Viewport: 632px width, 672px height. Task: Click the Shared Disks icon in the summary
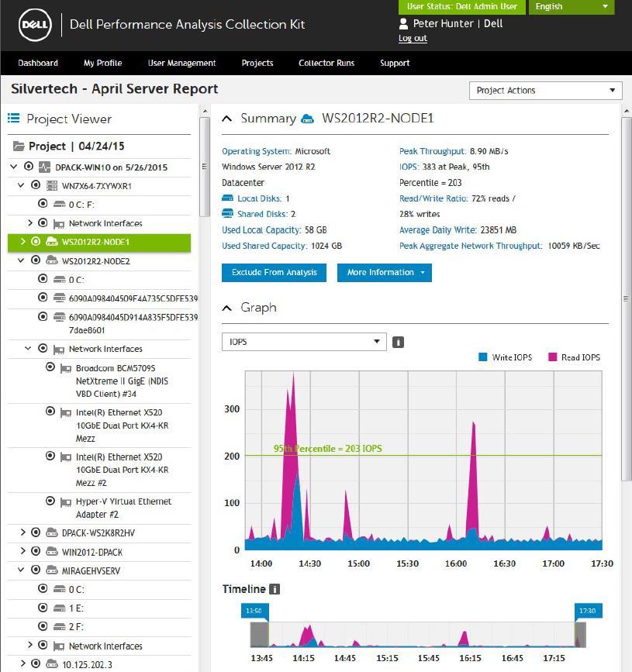pos(228,213)
